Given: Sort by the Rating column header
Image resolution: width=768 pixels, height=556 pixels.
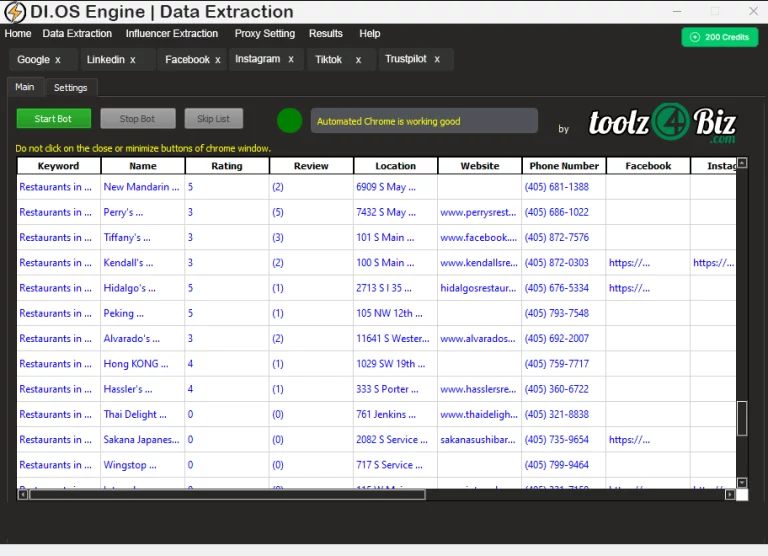Looking at the screenshot, I should [x=227, y=166].
